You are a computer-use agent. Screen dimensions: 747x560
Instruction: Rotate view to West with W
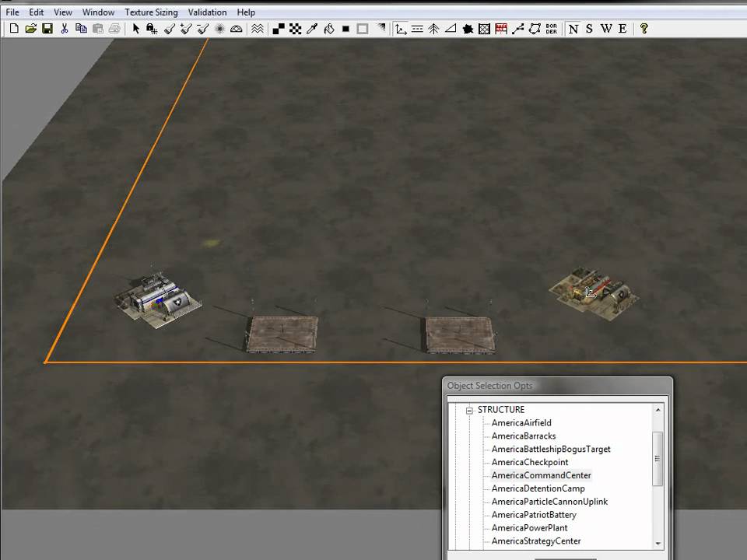click(606, 29)
